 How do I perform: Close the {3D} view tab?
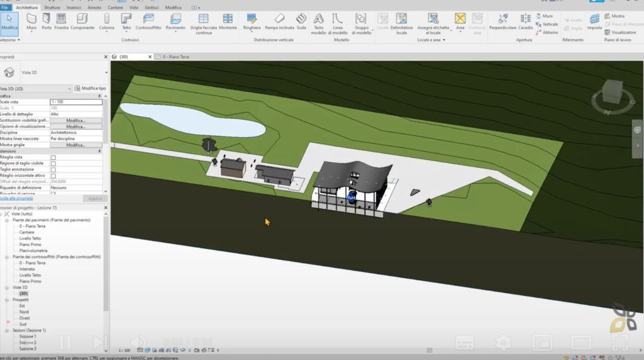tap(150, 57)
